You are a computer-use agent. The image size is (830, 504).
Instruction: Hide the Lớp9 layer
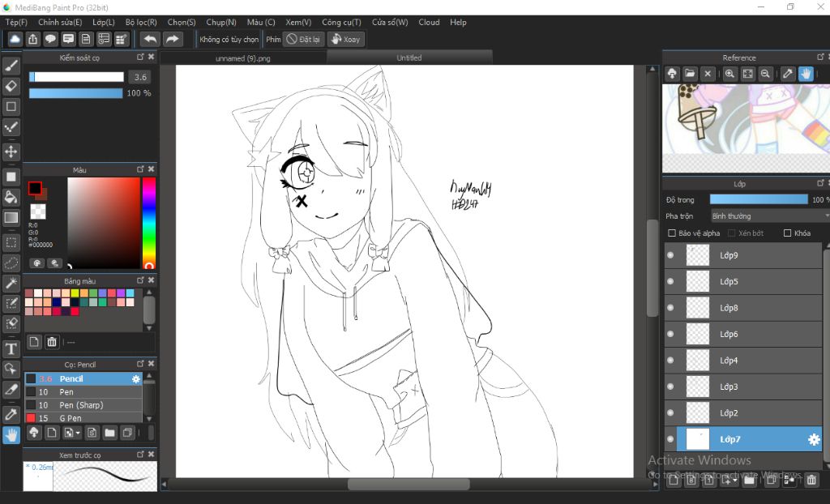[x=670, y=255]
